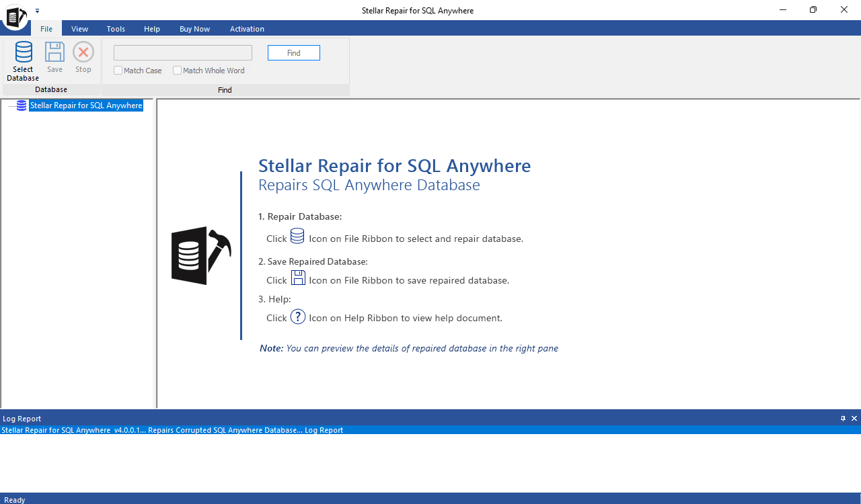This screenshot has height=504, width=861.
Task: Click the database icon in the tree
Action: 22,106
